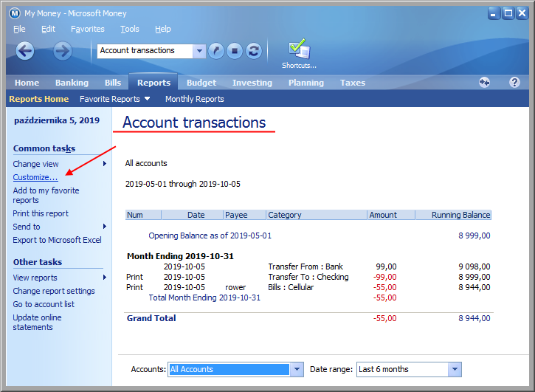Viewport: 535px width, 392px height.
Task: Click the Help question mark icon
Action: [x=514, y=83]
